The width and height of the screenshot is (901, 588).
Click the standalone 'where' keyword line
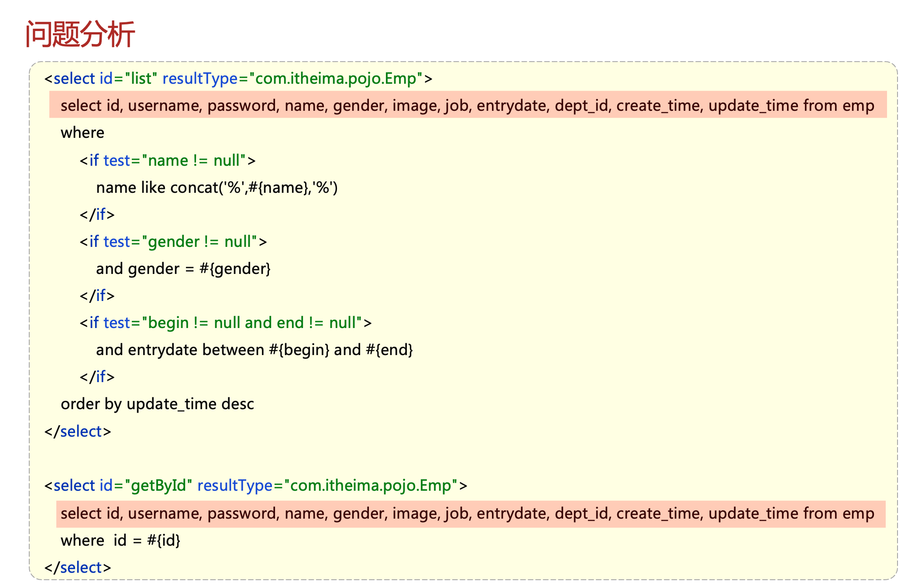83,133
